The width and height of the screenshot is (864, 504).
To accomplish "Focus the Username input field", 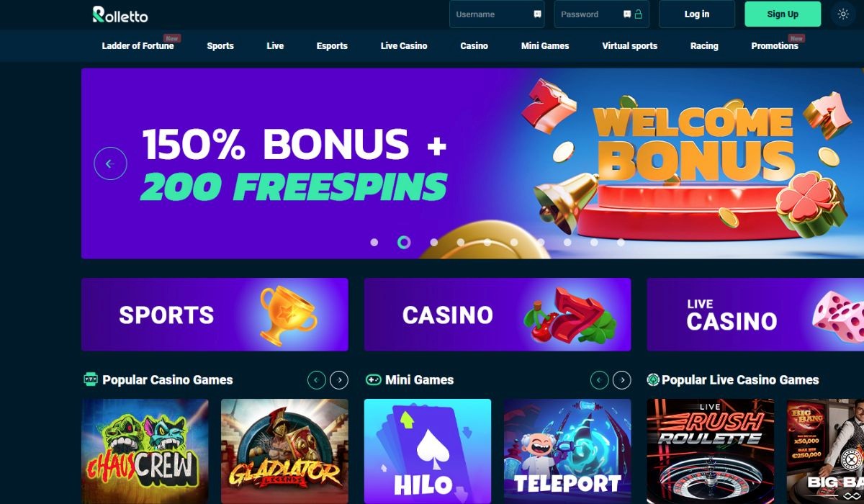I will tap(497, 14).
